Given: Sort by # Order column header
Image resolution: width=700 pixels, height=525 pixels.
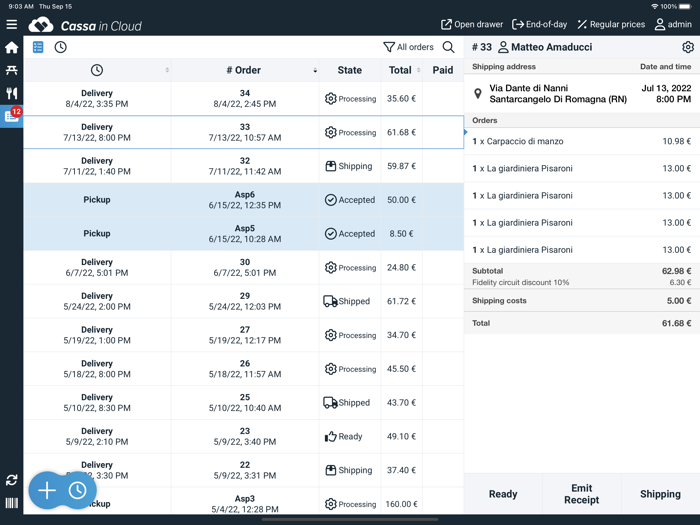Looking at the screenshot, I should click(x=244, y=70).
